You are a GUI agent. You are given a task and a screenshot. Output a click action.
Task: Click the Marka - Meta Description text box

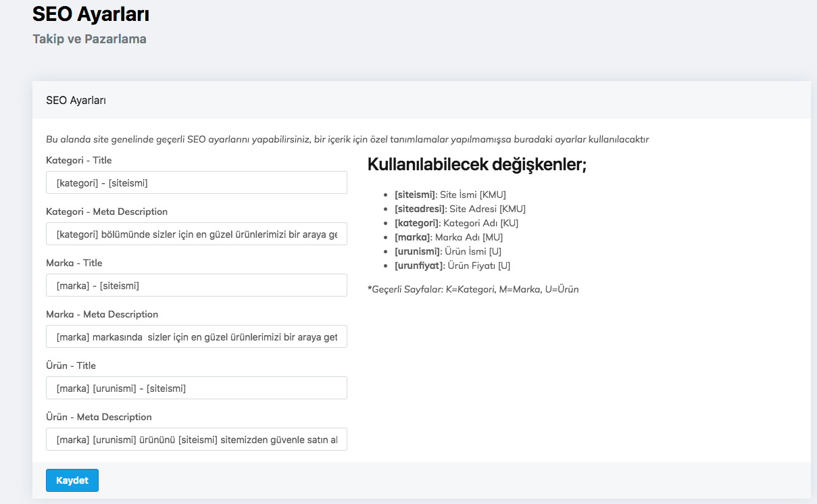196,336
